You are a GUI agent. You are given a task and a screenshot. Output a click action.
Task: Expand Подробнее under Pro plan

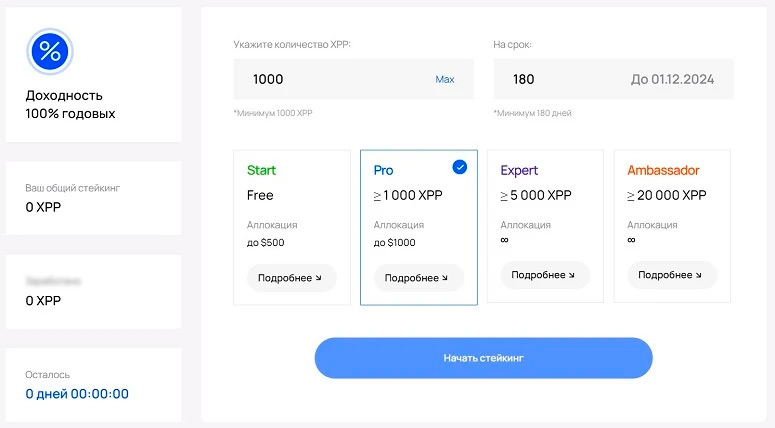(417, 277)
